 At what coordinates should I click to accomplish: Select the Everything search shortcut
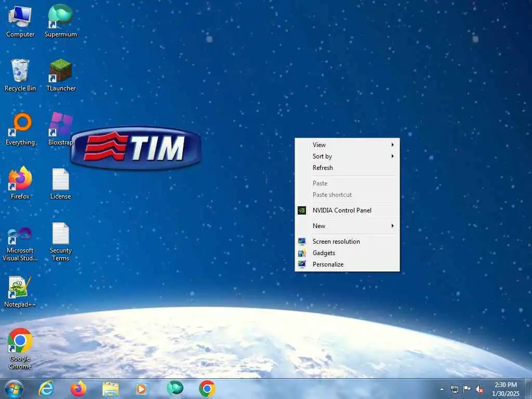[x=20, y=129]
